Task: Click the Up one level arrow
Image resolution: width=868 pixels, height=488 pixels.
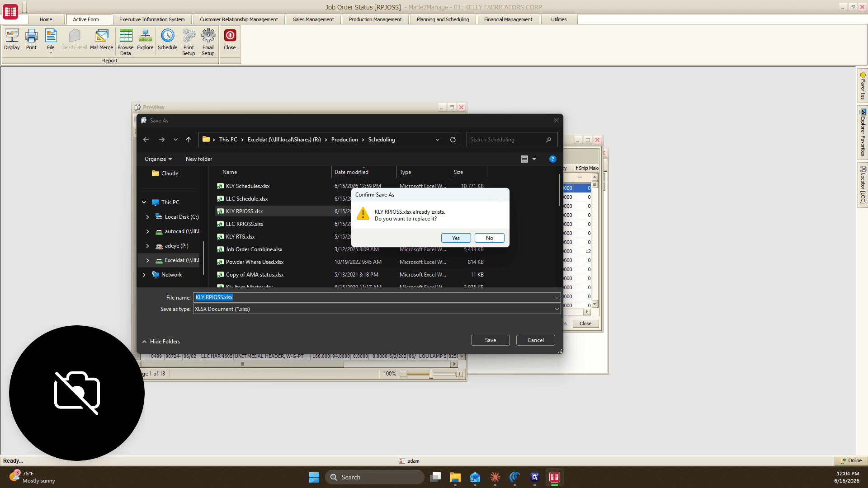Action: coord(189,140)
